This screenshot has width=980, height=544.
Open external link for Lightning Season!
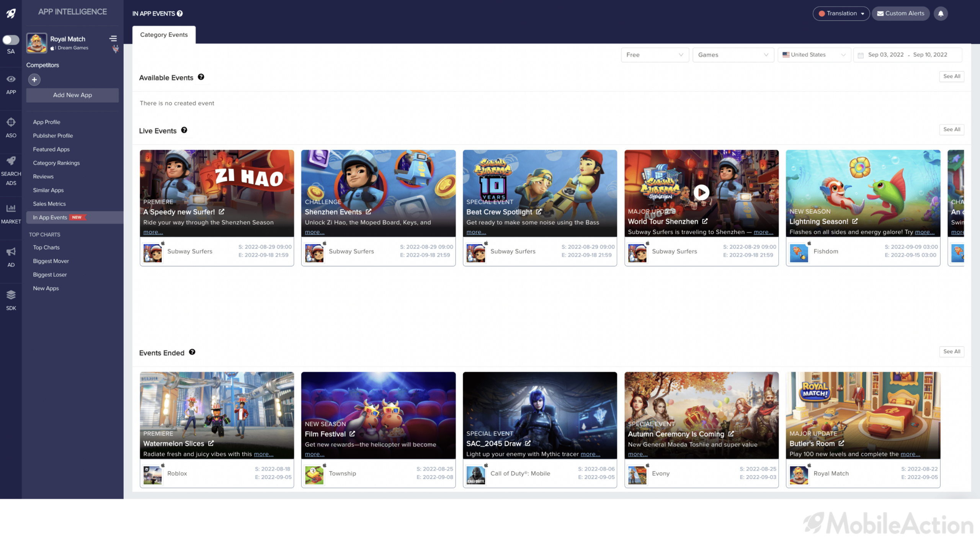(855, 221)
